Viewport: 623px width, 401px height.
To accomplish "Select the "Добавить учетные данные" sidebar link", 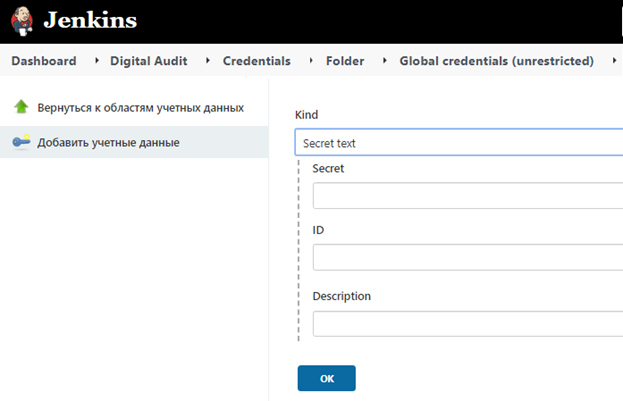I will pos(108,143).
